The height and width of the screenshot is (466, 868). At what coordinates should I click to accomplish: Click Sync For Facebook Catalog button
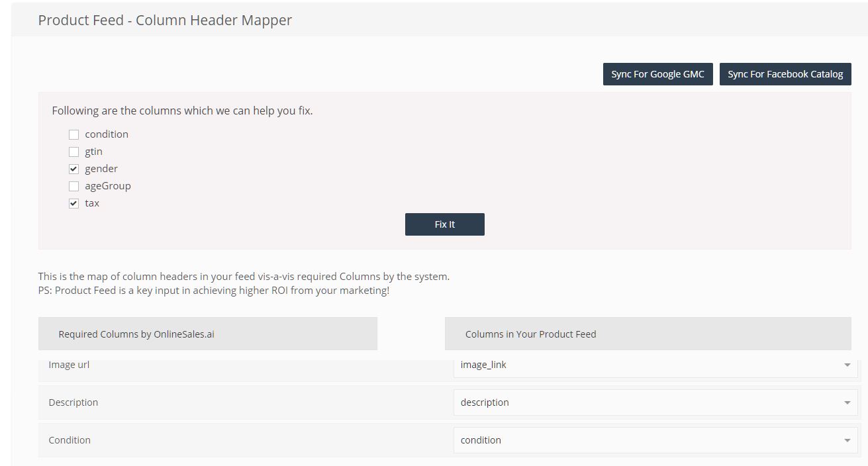[785, 74]
